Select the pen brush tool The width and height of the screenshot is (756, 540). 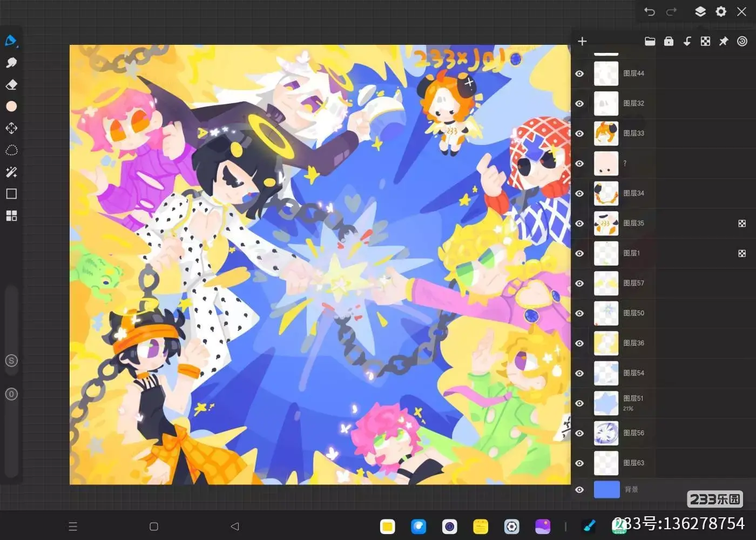coord(11,41)
